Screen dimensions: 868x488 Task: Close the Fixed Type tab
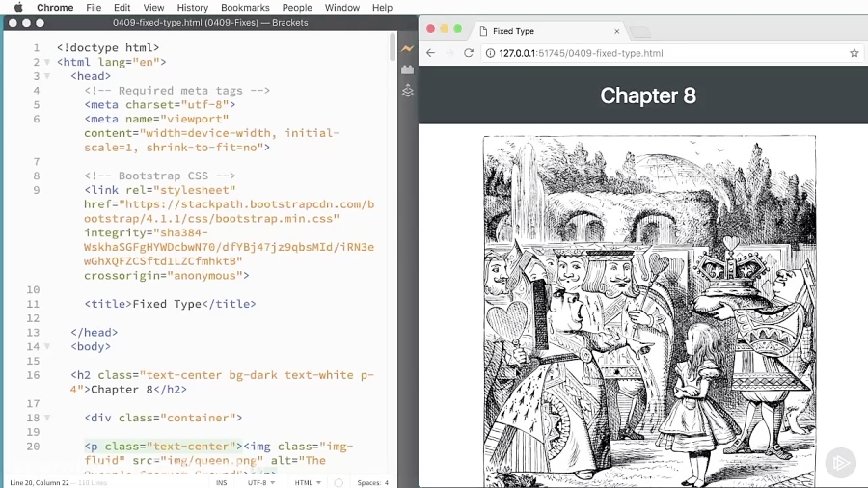point(616,31)
